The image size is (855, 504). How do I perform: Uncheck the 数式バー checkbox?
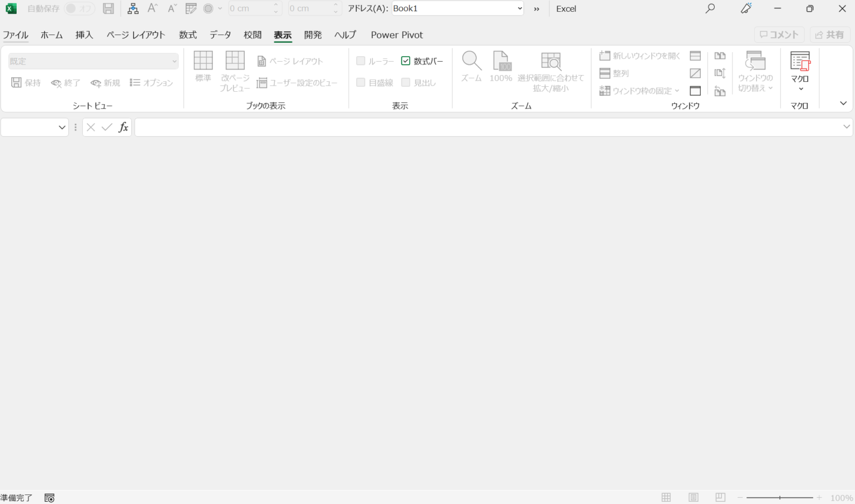[406, 61]
